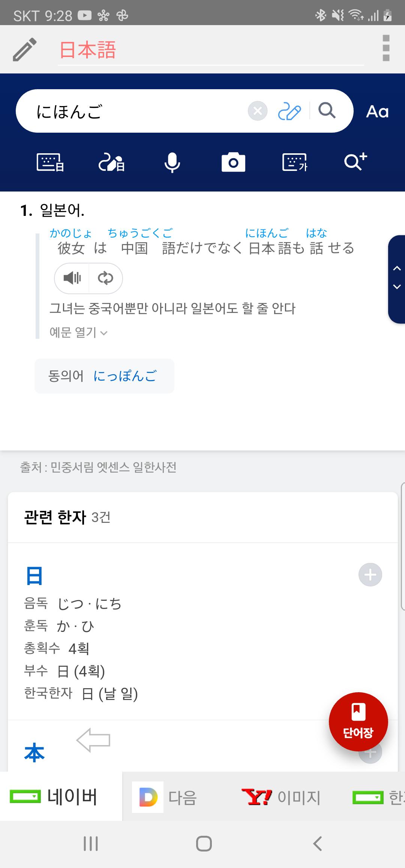Open the three-dot overflow menu
This screenshot has width=405, height=868.
pos(386,48)
